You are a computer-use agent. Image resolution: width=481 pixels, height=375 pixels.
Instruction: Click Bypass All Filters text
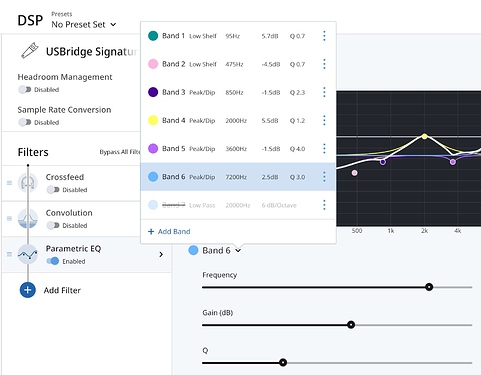point(120,152)
